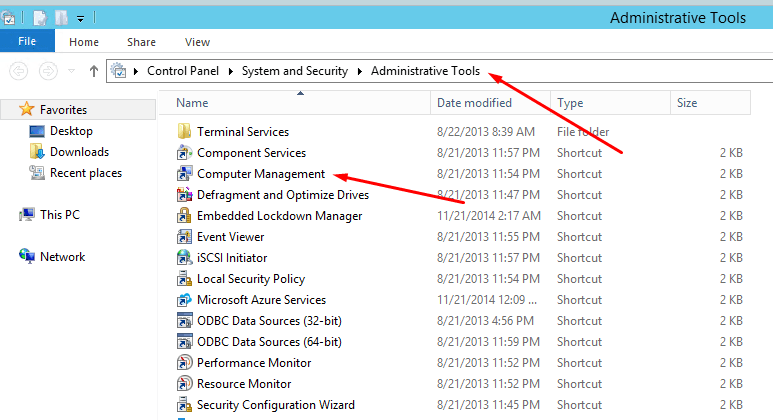Select Downloads in the navigation pane
Image resolution: width=773 pixels, height=420 pixels.
click(x=79, y=152)
